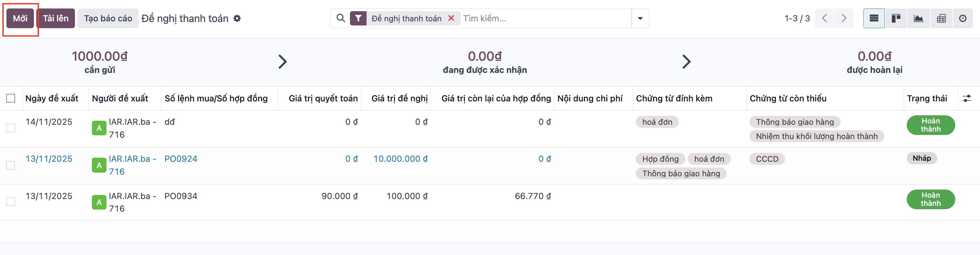The image size is (980, 255).
Task: Click avatar A in the PO0924 row
Action: (99, 165)
